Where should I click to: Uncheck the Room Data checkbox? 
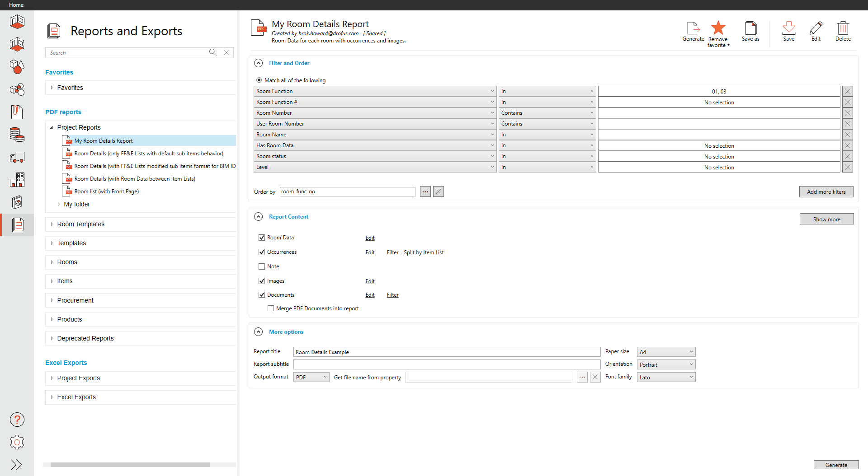(x=262, y=238)
